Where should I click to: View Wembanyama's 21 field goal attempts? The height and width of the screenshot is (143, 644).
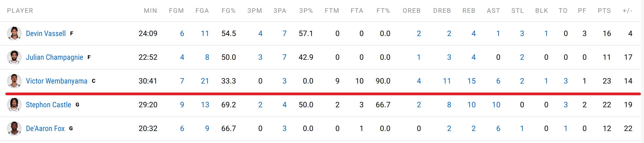(205, 81)
